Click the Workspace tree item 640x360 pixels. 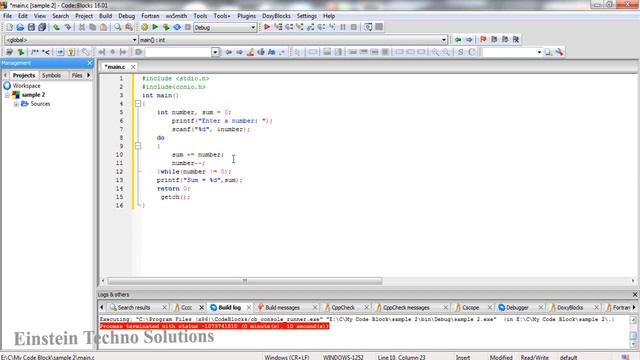[27, 86]
